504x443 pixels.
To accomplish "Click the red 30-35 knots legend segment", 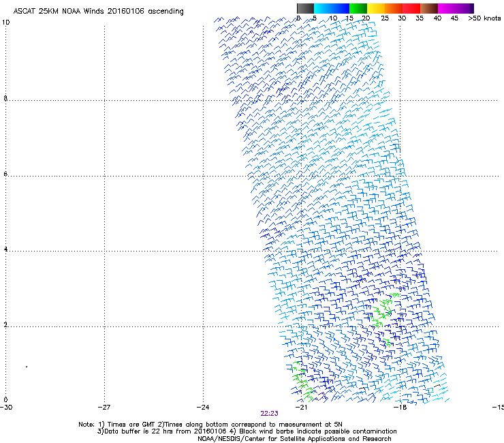I will [x=411, y=8].
